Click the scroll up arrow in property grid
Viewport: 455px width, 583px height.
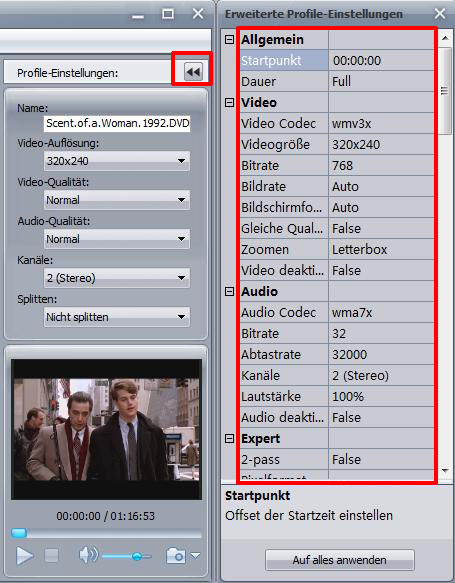(x=445, y=38)
